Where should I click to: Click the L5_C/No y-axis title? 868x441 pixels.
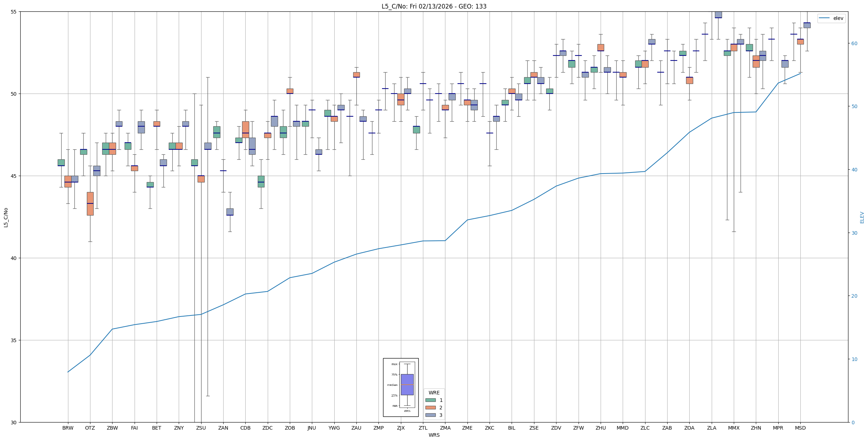pyautogui.click(x=6, y=217)
